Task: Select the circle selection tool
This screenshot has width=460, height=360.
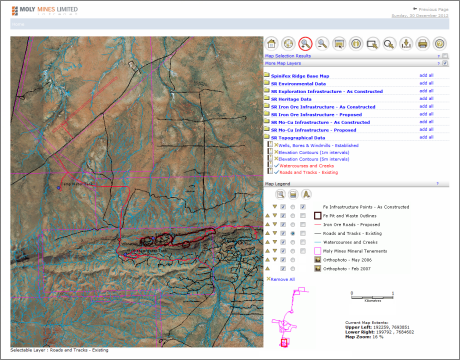Action: click(x=389, y=44)
